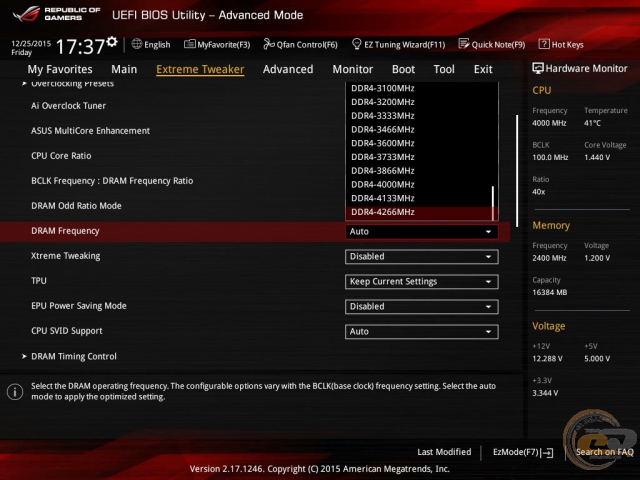Click English language button
Image resolution: width=640 pixels, height=480 pixels.
pos(151,44)
